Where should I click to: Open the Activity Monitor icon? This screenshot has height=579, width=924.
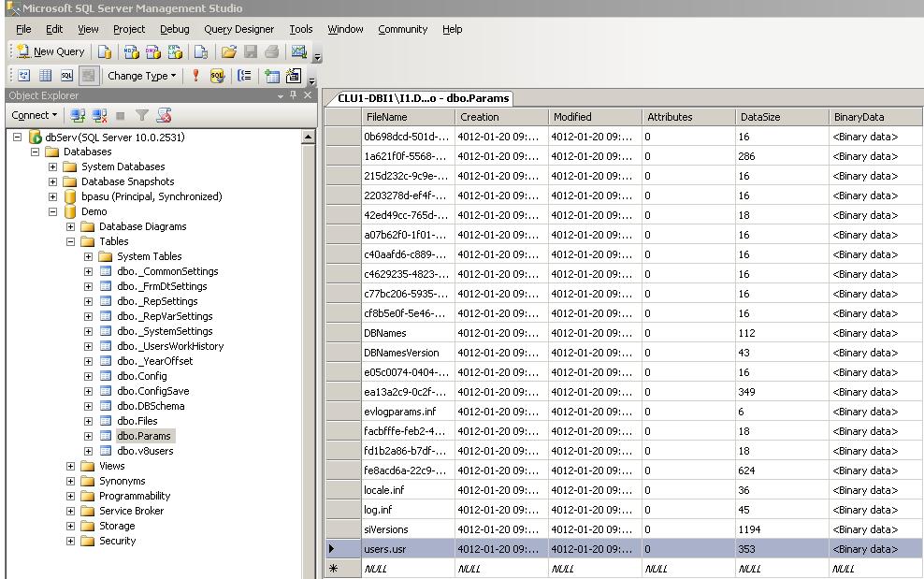point(298,51)
